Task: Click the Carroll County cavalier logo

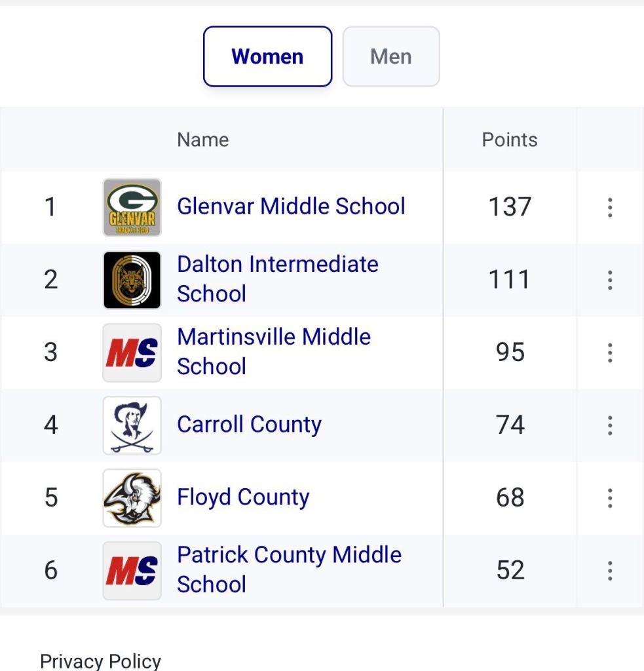Action: pos(132,425)
